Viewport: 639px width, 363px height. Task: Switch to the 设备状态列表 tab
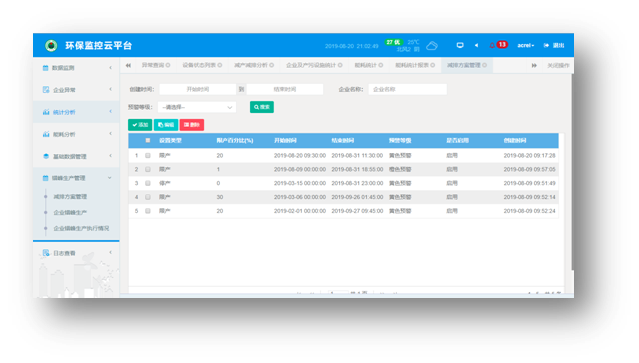202,65
